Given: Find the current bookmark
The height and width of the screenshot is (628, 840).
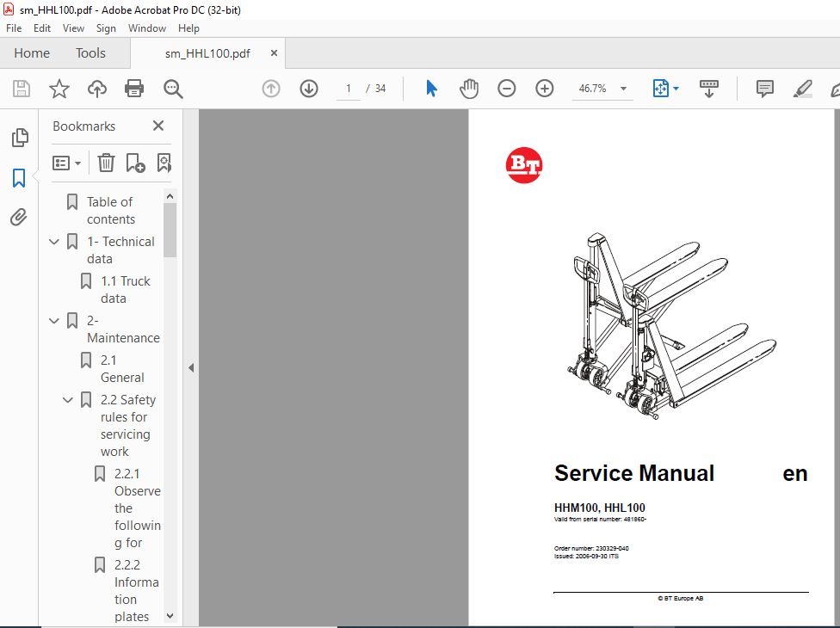Looking at the screenshot, I should pyautogui.click(x=164, y=163).
